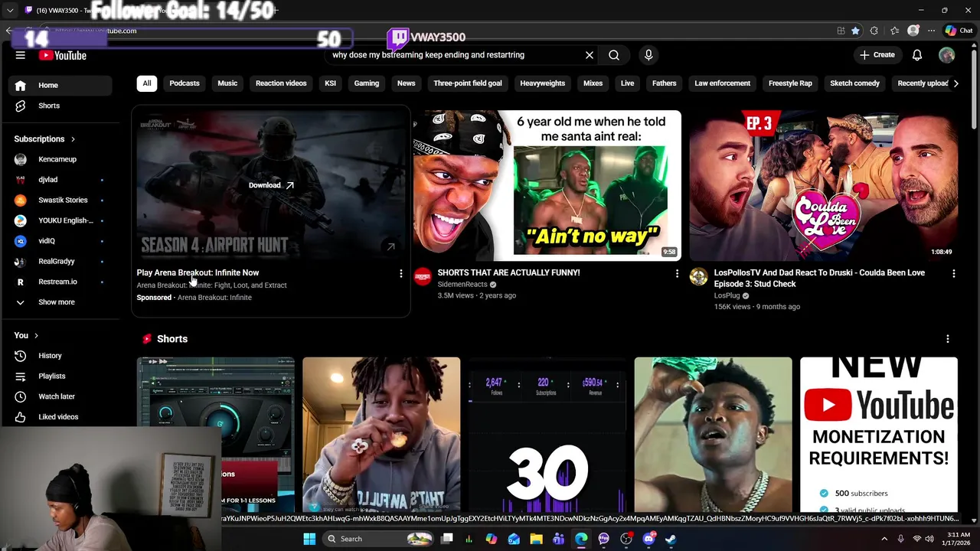Show hidden system tray icons
This screenshot has width=980, height=551.
click(x=884, y=539)
